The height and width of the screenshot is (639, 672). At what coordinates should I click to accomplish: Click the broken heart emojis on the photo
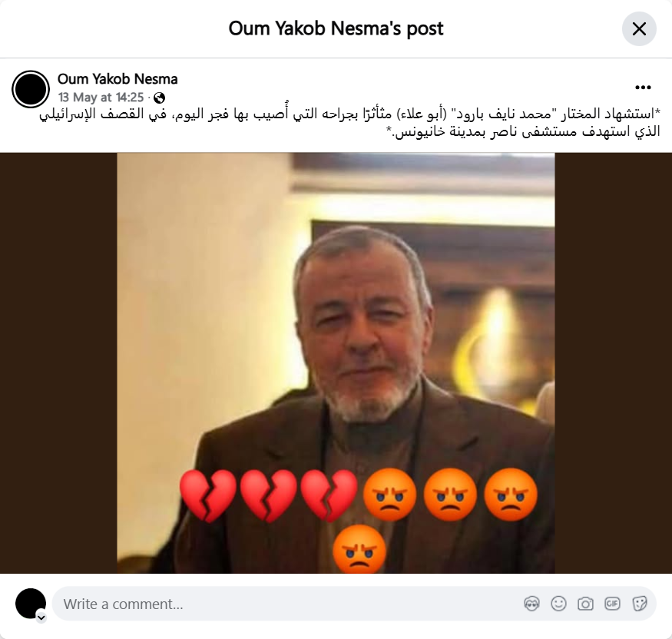pos(268,496)
